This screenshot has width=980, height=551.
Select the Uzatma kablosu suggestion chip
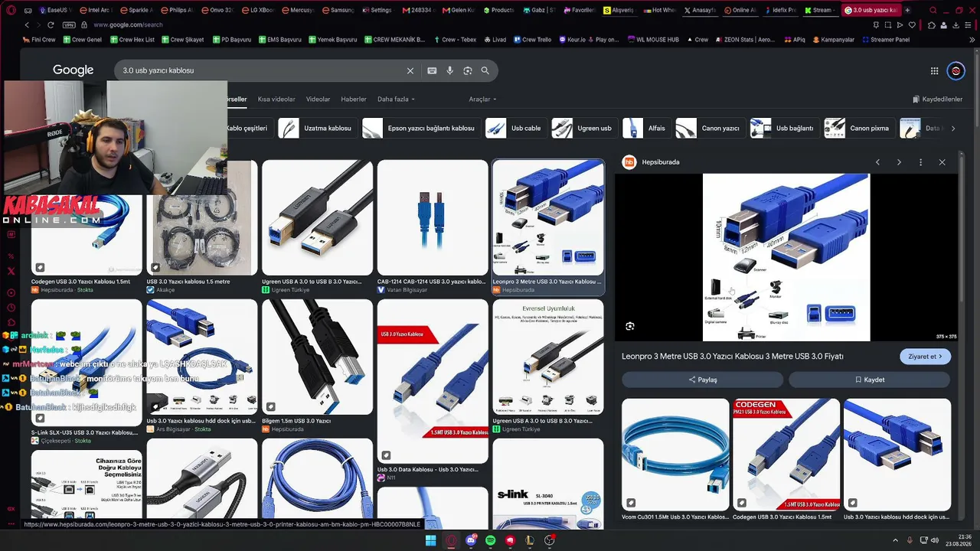316,129
